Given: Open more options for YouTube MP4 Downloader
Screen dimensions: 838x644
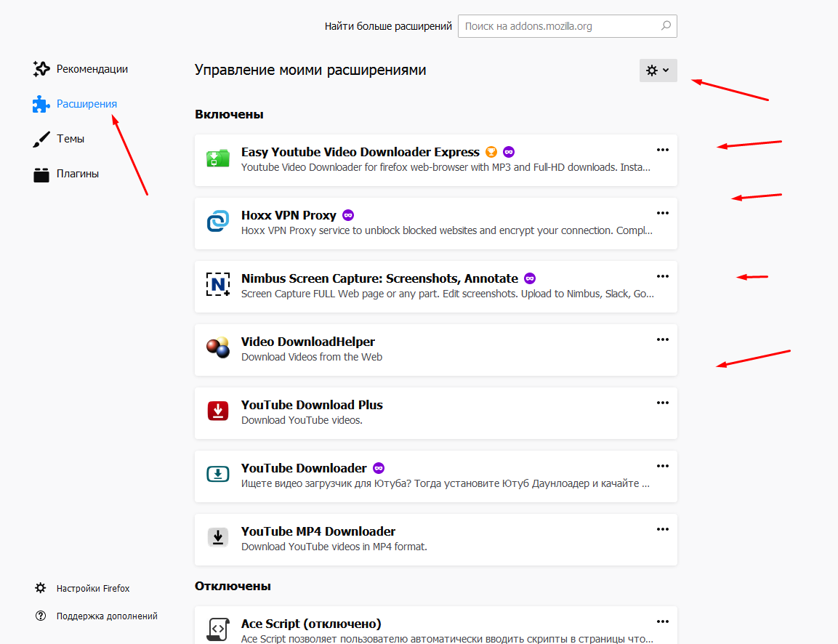Looking at the screenshot, I should tap(663, 529).
